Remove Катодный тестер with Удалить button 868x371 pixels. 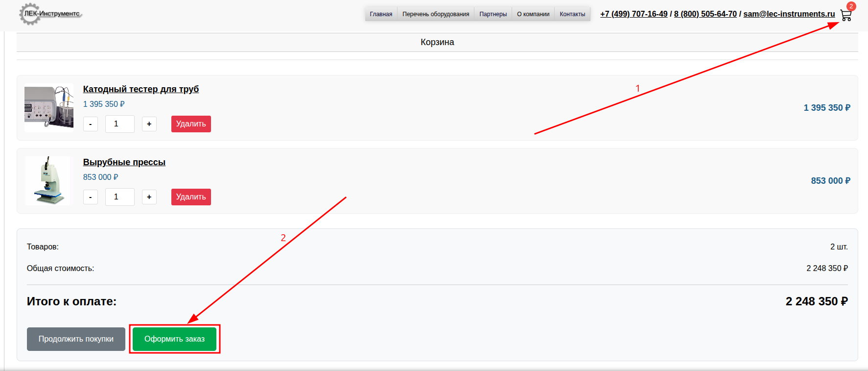click(x=191, y=124)
